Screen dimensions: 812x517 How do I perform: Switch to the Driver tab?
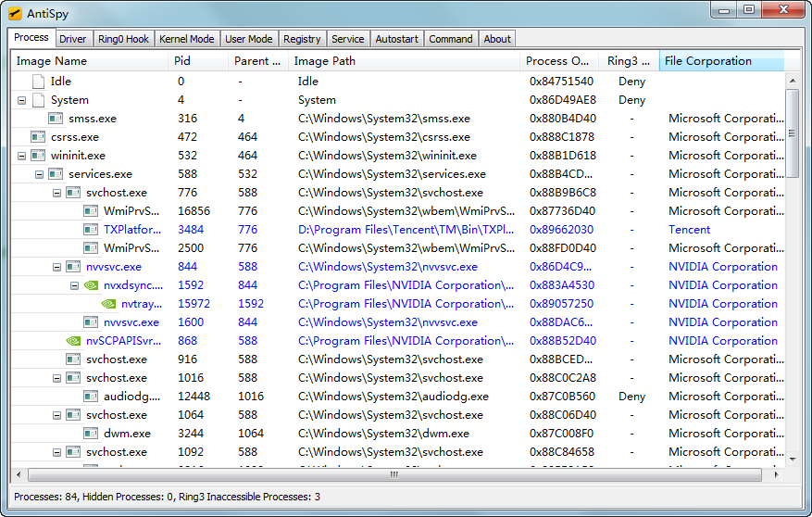coord(72,39)
